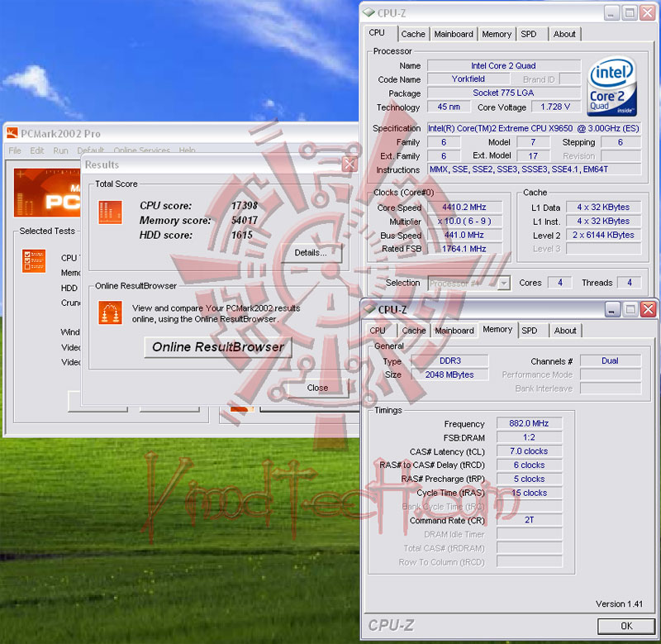Open the Cache tab in top CPU-Z window

(413, 34)
